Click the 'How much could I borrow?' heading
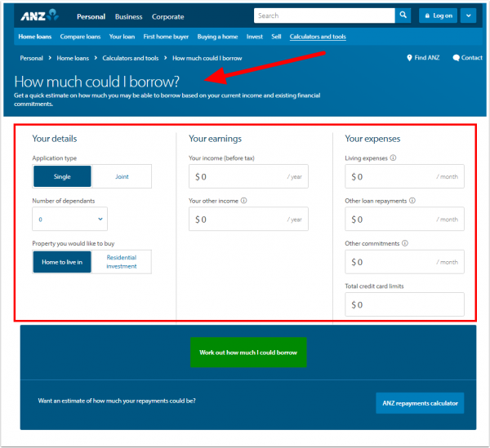Viewport: 490px width, 448px height. (x=97, y=82)
